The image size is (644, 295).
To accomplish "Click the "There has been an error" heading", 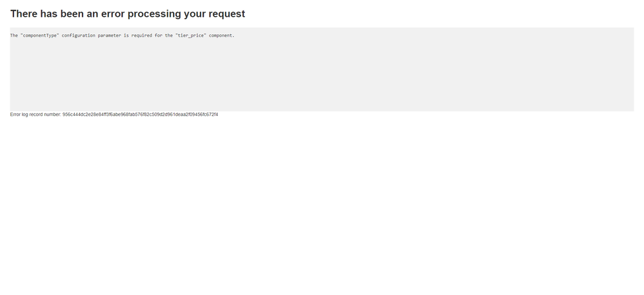I will click(128, 14).
